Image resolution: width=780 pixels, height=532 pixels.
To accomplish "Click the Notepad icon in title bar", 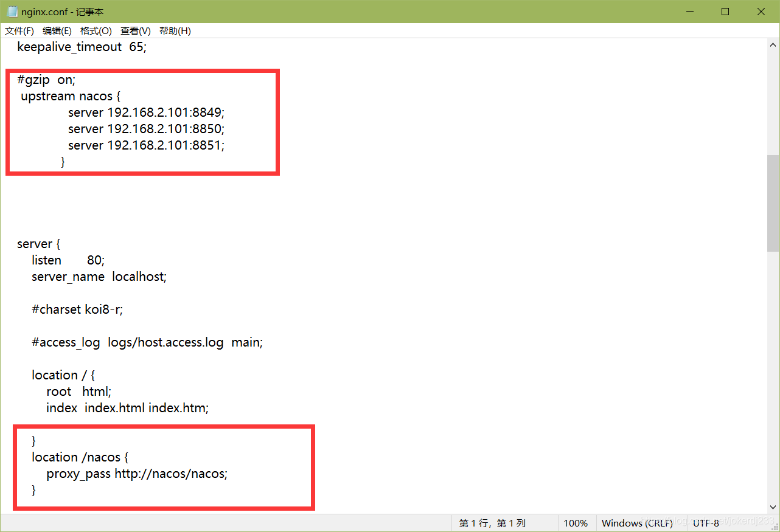I will (12, 12).
